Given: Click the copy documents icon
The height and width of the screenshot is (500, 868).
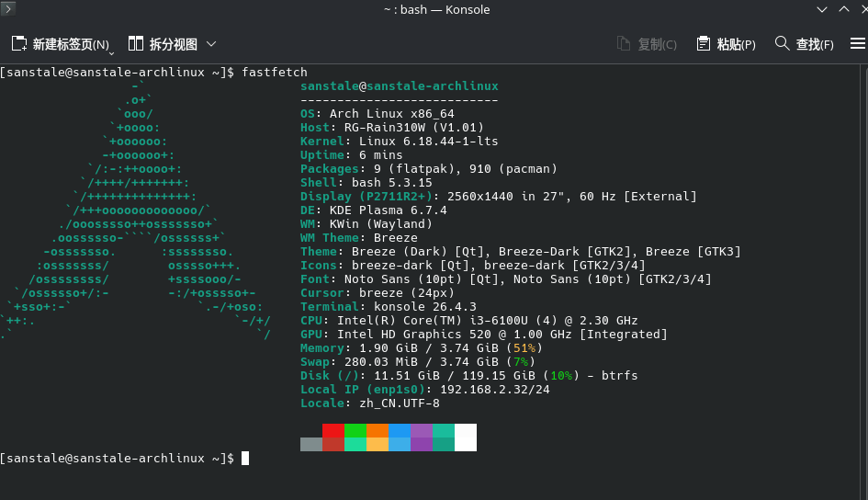Looking at the screenshot, I should pos(624,44).
